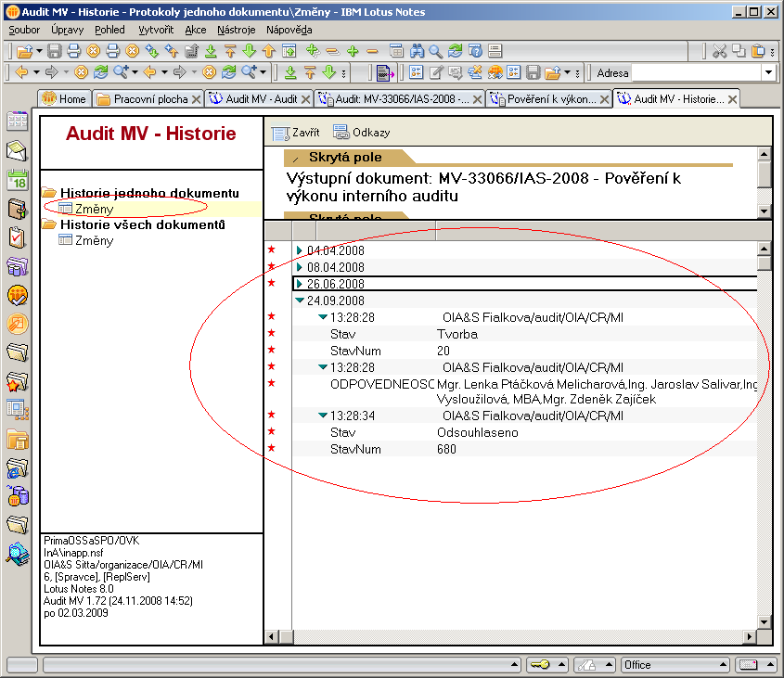
Task: Open the Úpravy menu
Action: tap(68, 30)
